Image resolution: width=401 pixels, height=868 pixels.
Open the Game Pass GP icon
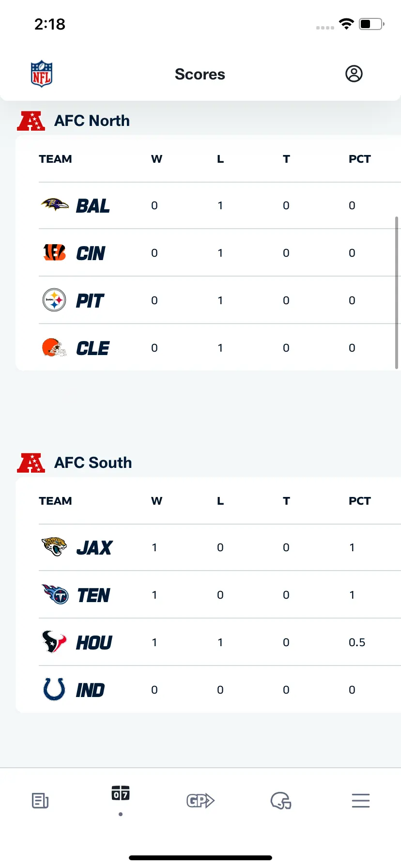tap(200, 801)
